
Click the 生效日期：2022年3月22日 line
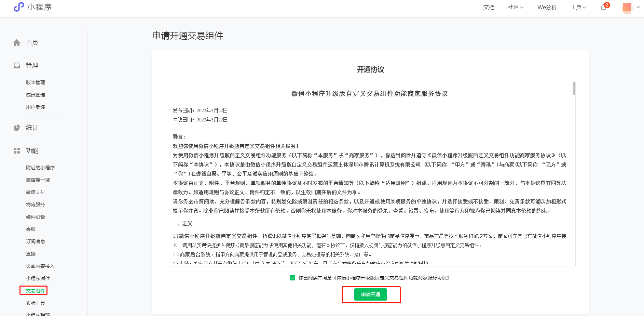[x=200, y=120]
